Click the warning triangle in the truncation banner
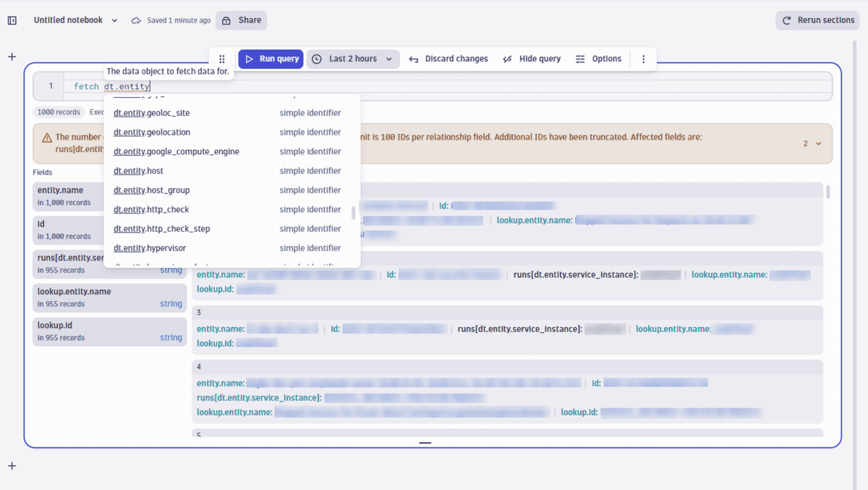Viewport: 868px width, 490px height. point(47,136)
